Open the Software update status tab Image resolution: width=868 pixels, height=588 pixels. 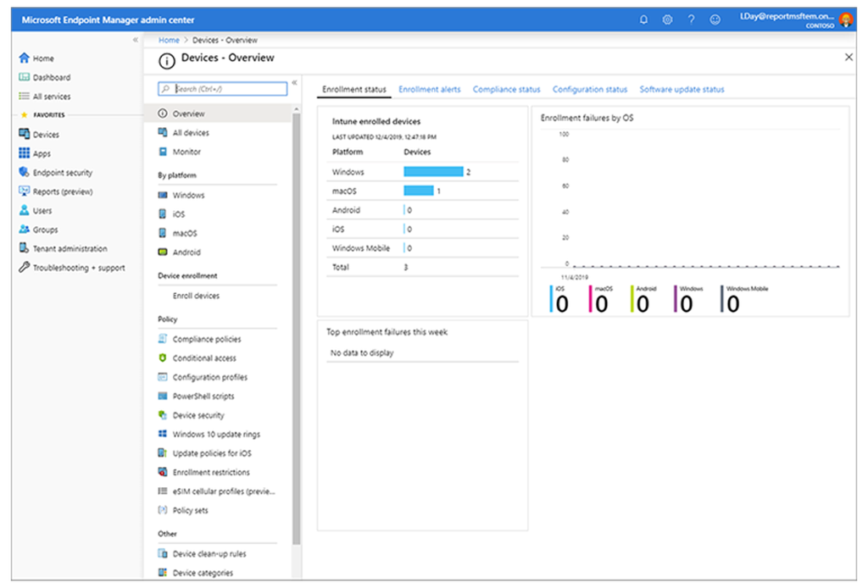(x=682, y=89)
